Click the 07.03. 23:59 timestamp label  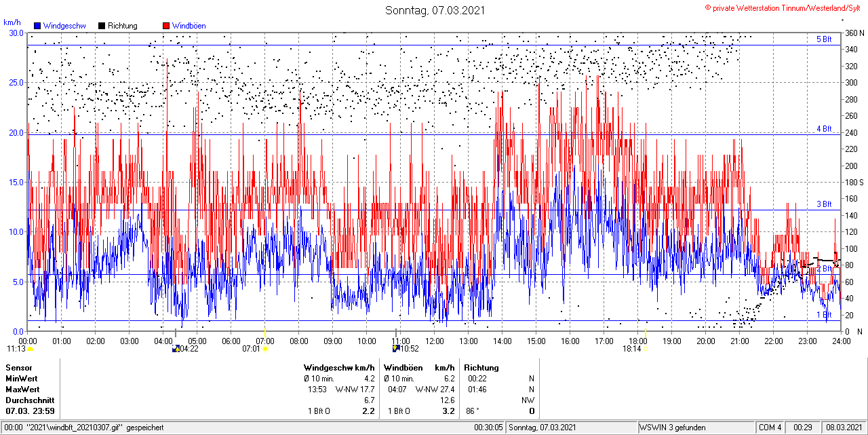click(30, 411)
